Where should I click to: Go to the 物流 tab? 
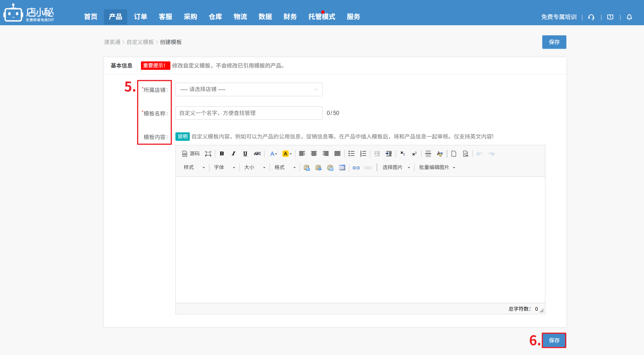click(x=240, y=17)
